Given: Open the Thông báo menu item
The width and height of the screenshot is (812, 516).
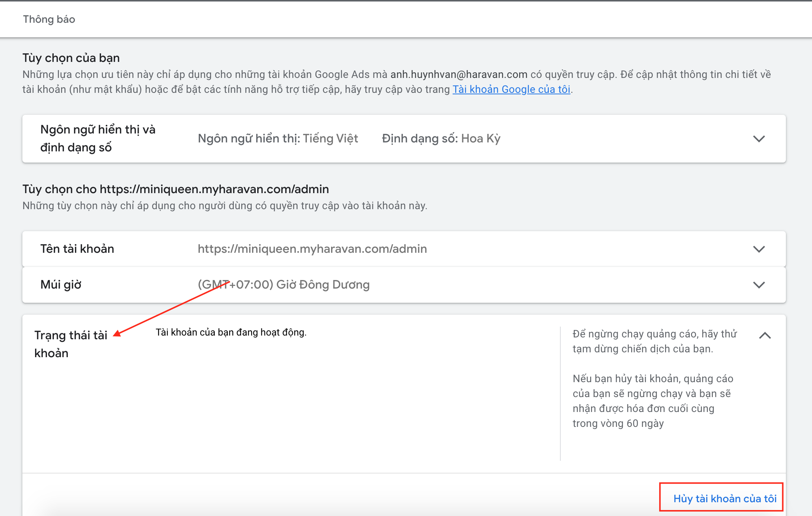Looking at the screenshot, I should [x=49, y=19].
